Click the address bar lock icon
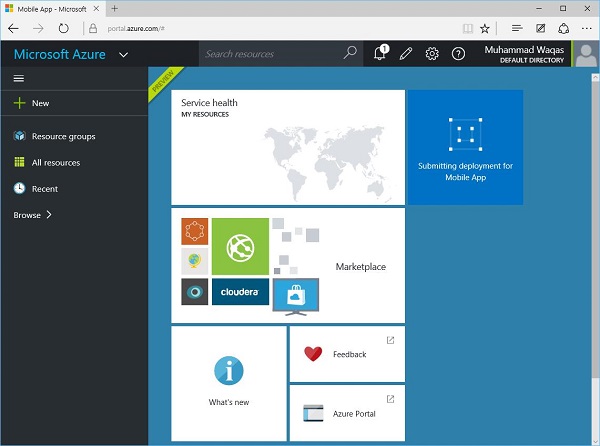The height and width of the screenshot is (446, 600). (x=93, y=28)
